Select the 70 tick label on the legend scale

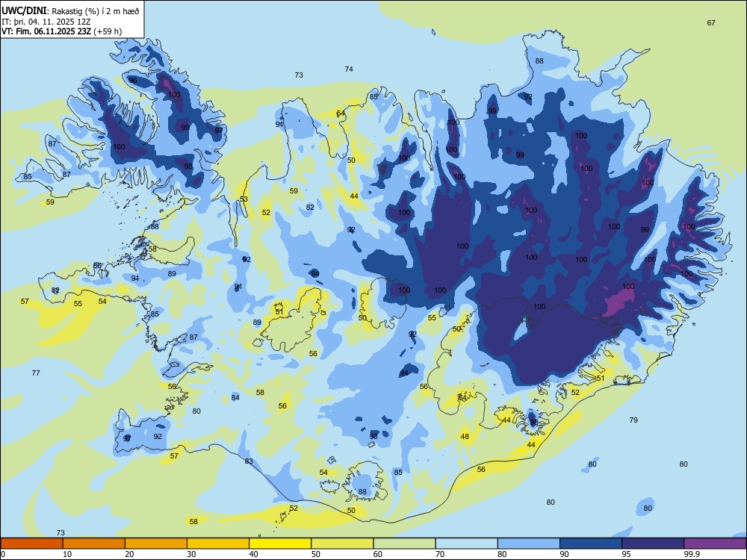coord(440,554)
